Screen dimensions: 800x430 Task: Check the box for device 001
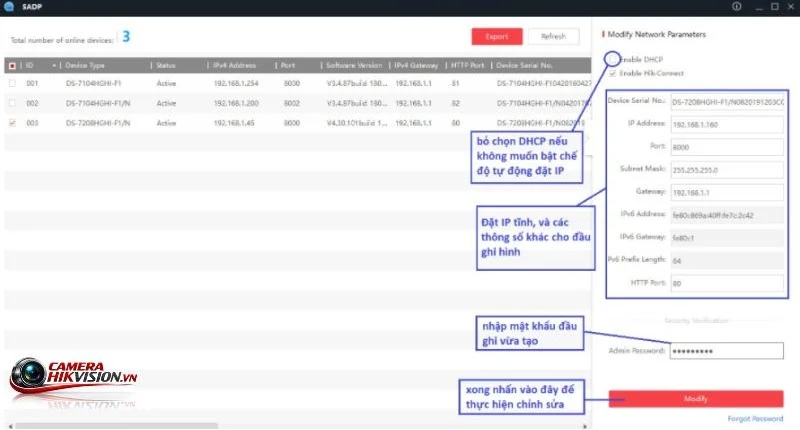tap(12, 83)
